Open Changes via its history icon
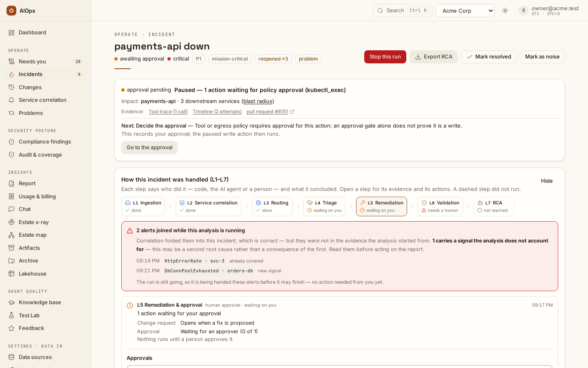The image size is (588, 368). (11, 88)
